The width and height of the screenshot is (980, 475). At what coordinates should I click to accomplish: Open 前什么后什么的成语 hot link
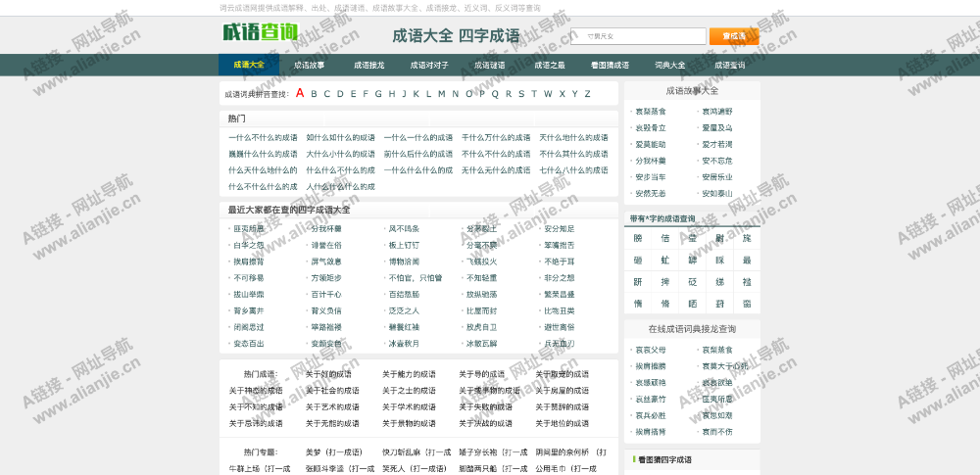point(418,154)
